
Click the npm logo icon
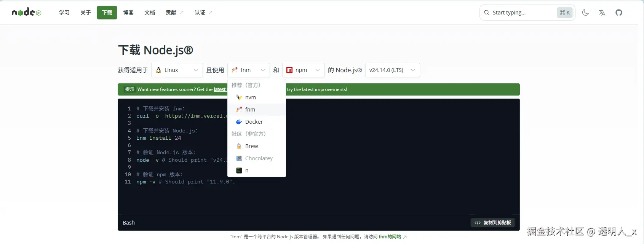pyautogui.click(x=289, y=70)
